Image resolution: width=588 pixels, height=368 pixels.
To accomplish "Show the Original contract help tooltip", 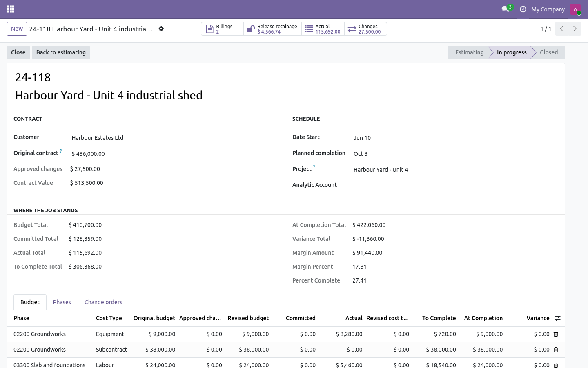I will point(61,151).
